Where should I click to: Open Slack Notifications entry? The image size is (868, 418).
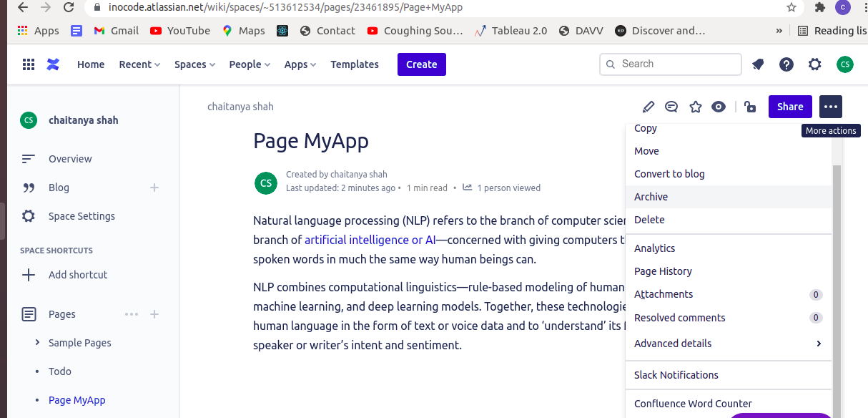tap(729, 375)
